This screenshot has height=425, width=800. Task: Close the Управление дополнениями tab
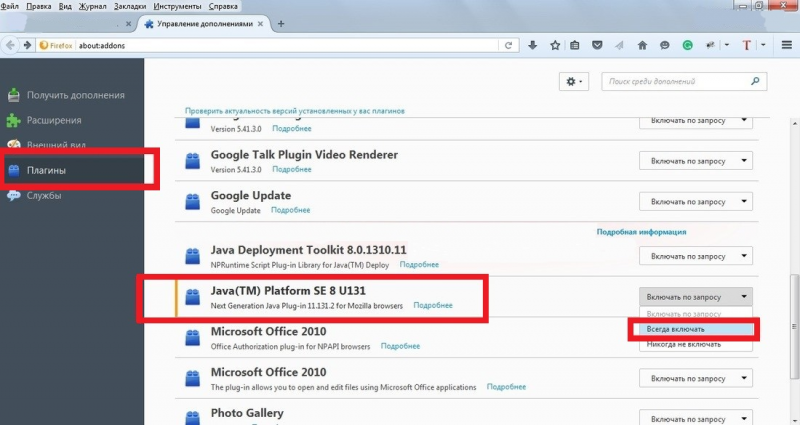click(x=260, y=23)
